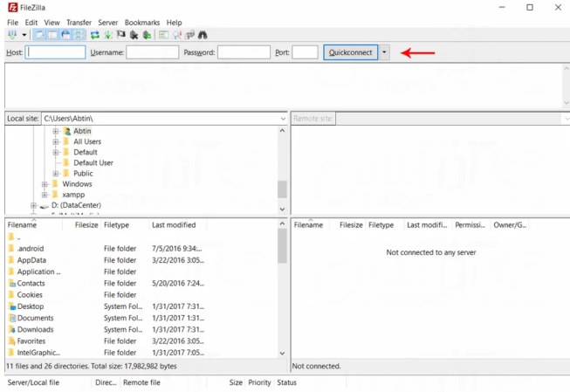
Task: Select the xampp folder icon in tree
Action: click(x=55, y=195)
